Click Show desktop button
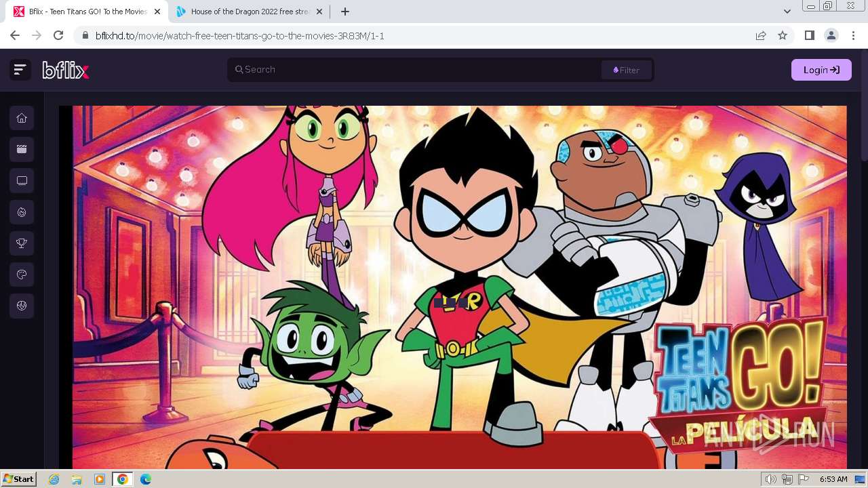Screen dimensions: 868x488 pos(861,479)
